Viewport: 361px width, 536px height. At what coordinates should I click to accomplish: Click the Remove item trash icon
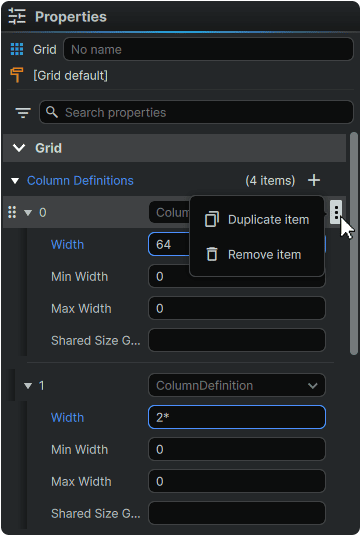212,254
